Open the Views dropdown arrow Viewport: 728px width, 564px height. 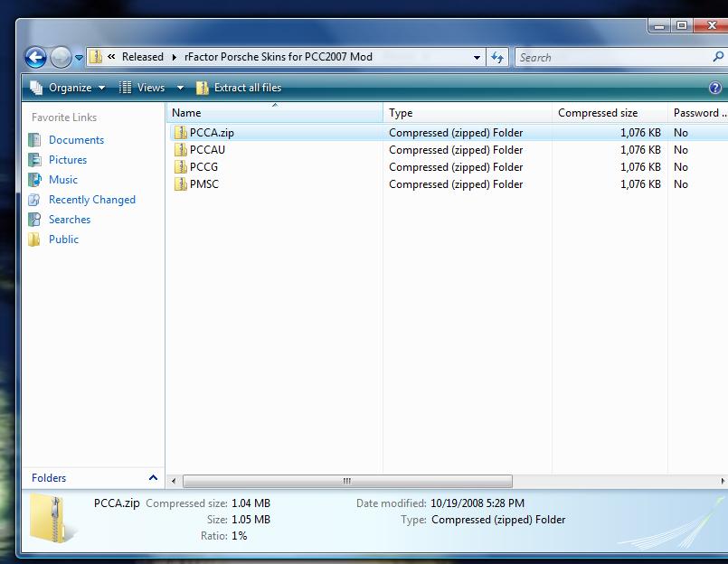coord(180,88)
